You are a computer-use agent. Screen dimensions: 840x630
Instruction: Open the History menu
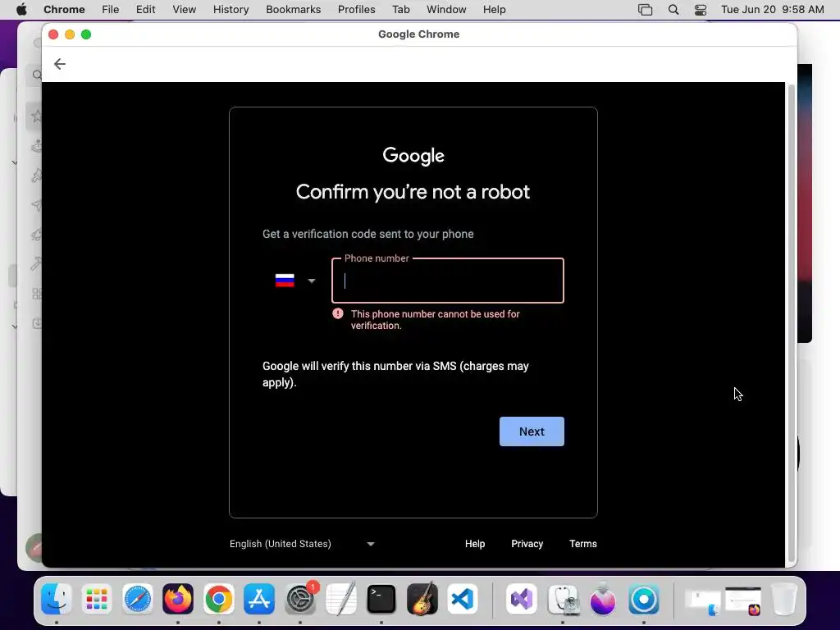[231, 9]
